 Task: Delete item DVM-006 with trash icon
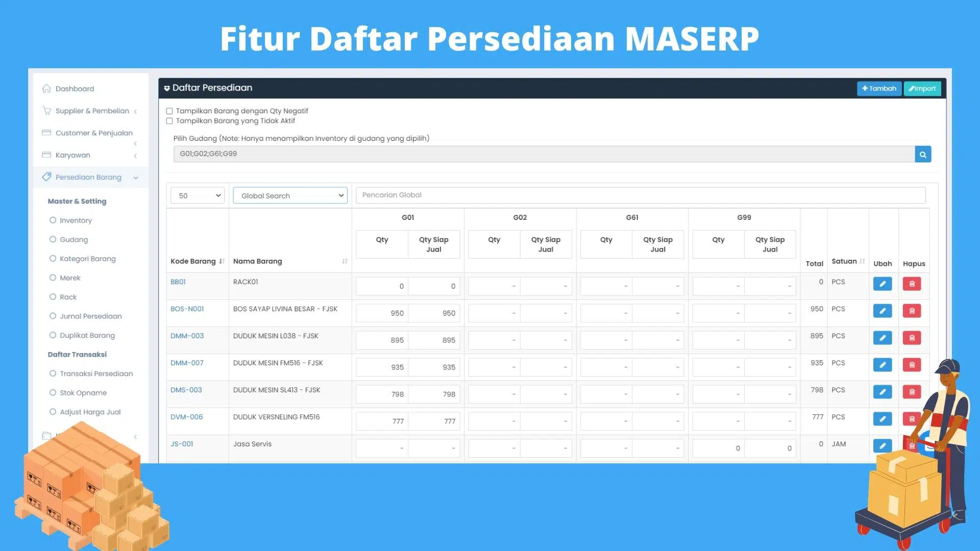(912, 419)
